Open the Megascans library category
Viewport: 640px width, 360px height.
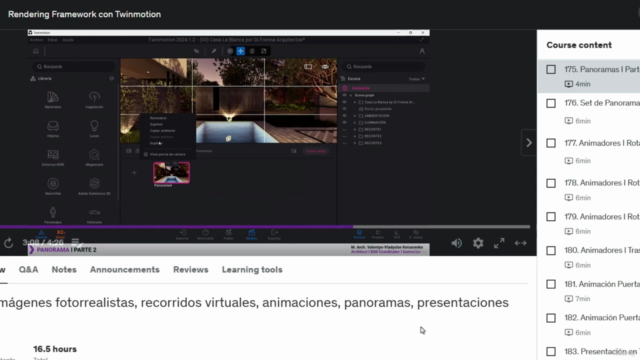pyautogui.click(x=94, y=157)
